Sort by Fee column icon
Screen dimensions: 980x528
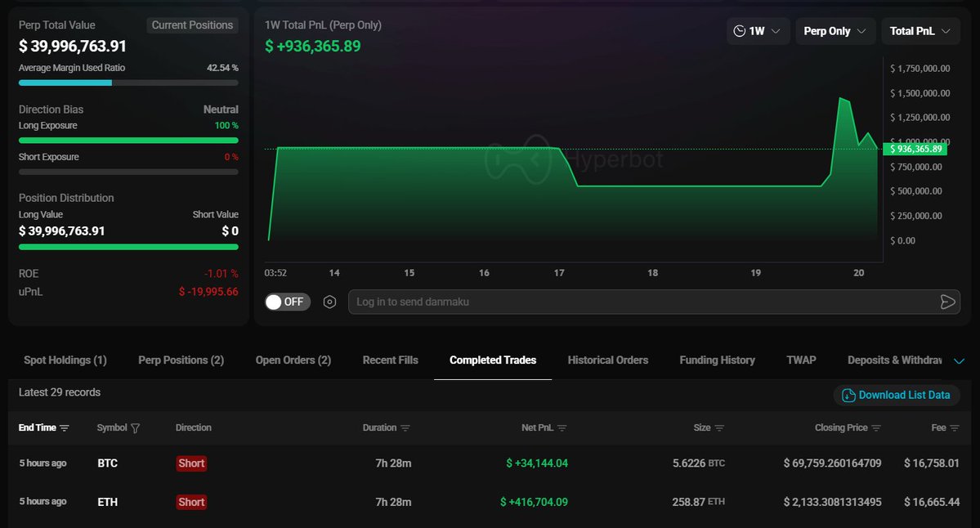pos(955,428)
